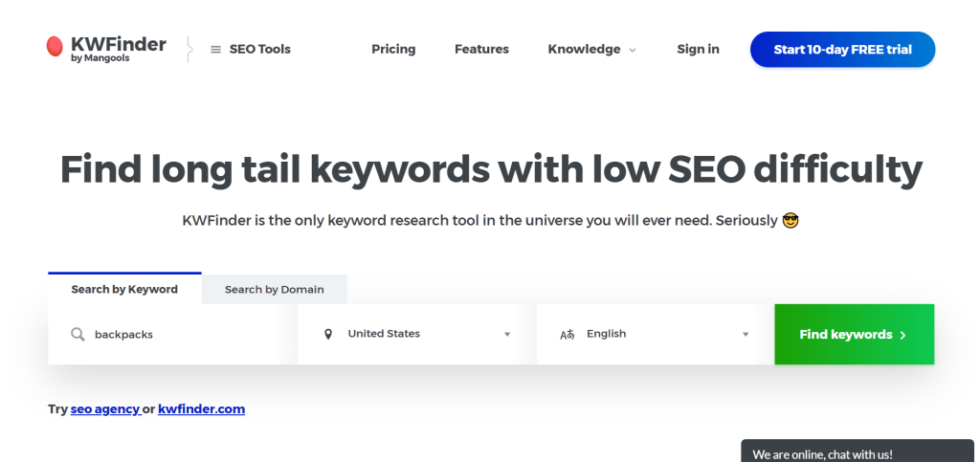This screenshot has height=462, width=980.
Task: Click the red KWFinder logo icon
Action: point(55,46)
